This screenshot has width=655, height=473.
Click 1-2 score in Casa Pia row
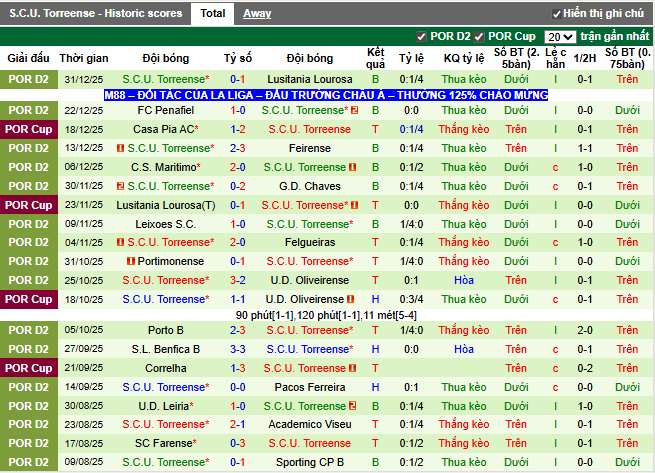coord(238,129)
